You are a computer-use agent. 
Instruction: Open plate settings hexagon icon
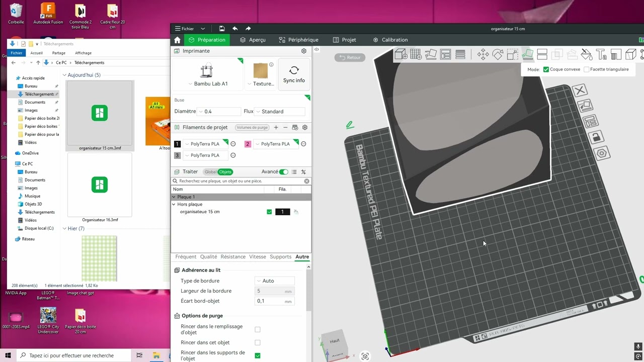pyautogui.click(x=602, y=153)
